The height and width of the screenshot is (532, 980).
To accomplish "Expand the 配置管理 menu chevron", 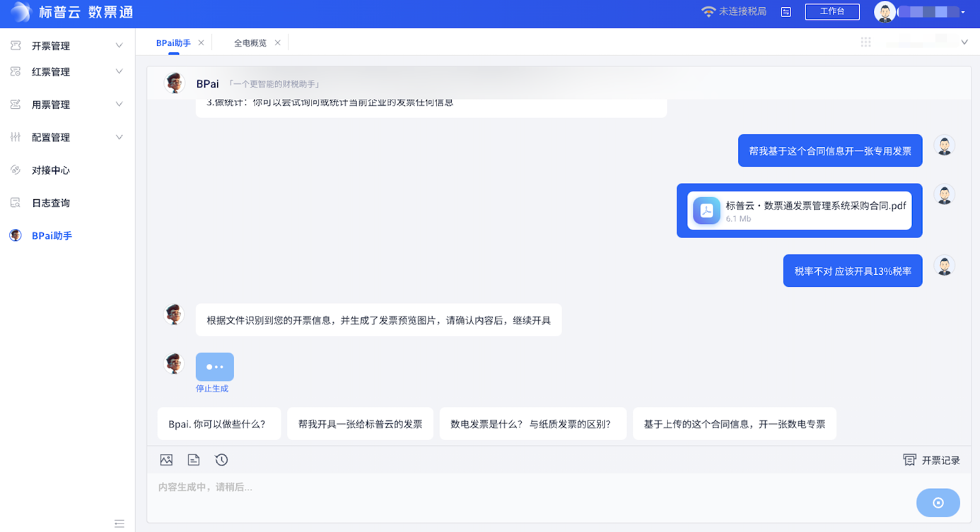I will tap(119, 137).
